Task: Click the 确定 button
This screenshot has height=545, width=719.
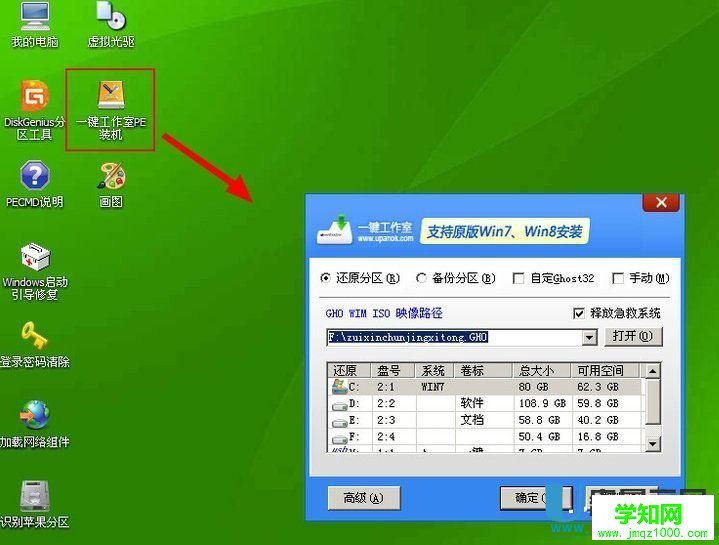Action: point(536,498)
